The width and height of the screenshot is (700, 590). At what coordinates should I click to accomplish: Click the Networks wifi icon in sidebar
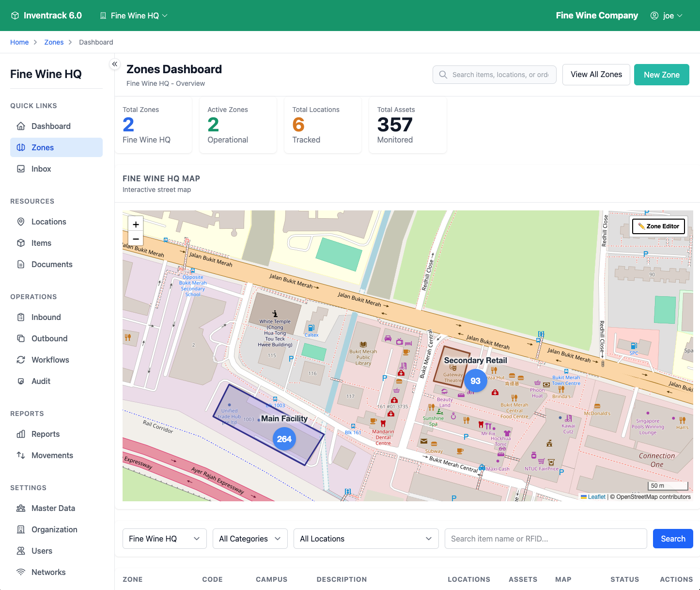click(21, 572)
